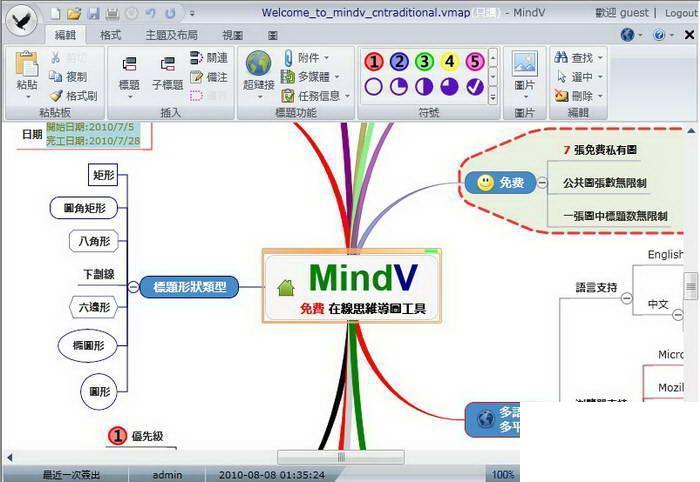Open the 任務信息 task info dropdown
This screenshot has height=482, width=700.
click(x=315, y=96)
